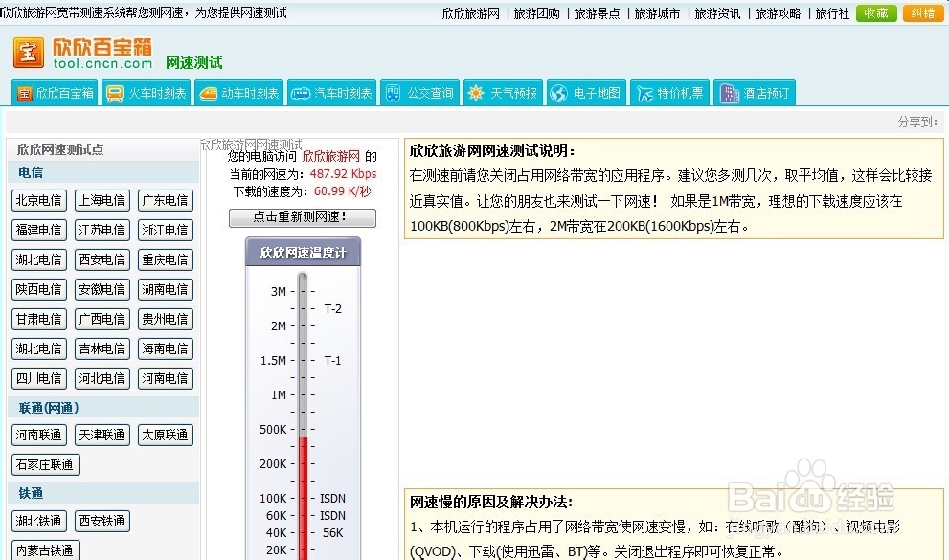Viewport: 949px width, 560px height.
Task: Select 湖北铁通 test point
Action: [x=38, y=521]
